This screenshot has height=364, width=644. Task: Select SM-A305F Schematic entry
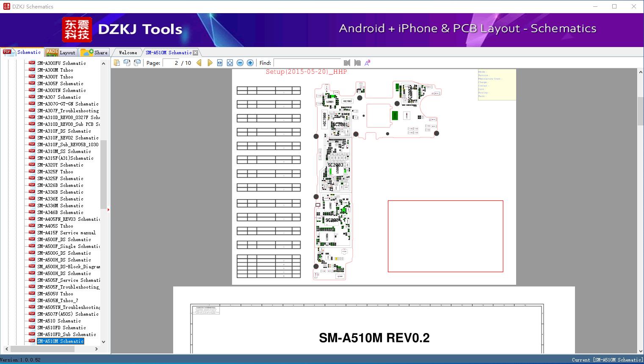pos(60,83)
